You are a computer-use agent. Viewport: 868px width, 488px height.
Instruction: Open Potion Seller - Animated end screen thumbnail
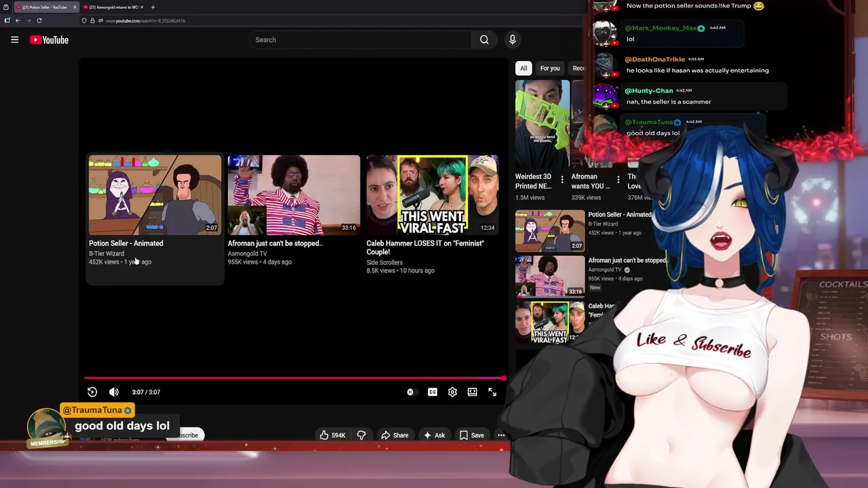[x=155, y=195]
